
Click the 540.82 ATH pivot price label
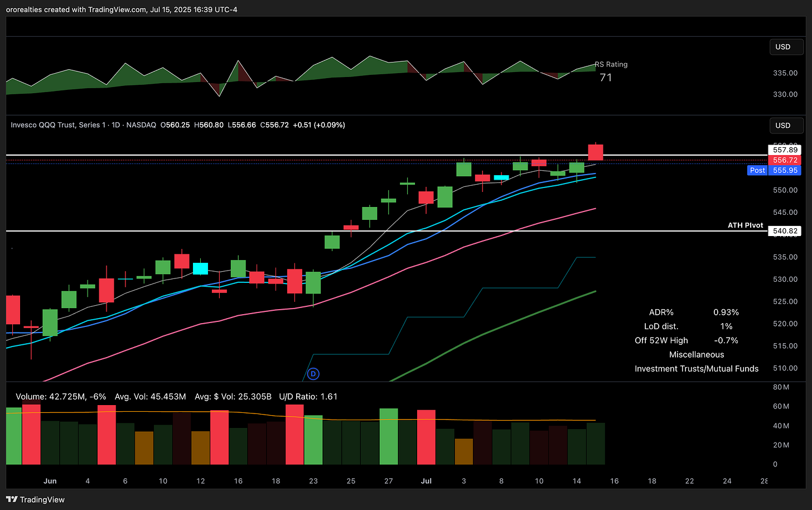pos(785,231)
